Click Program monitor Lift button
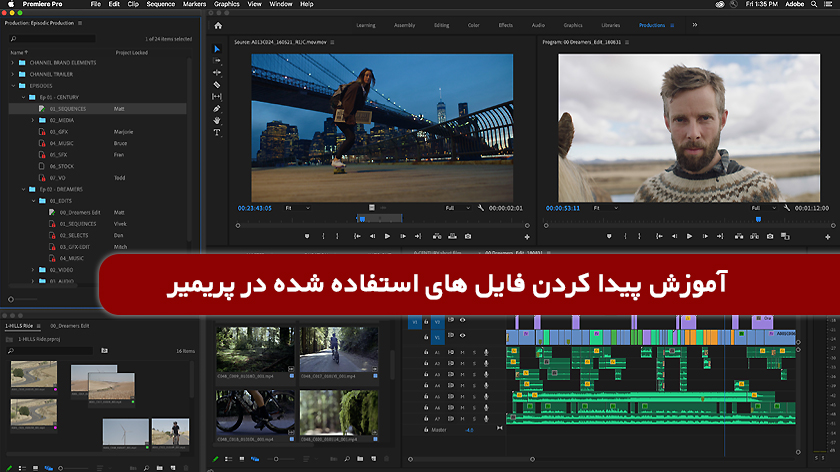840x472 pixels. click(x=739, y=236)
